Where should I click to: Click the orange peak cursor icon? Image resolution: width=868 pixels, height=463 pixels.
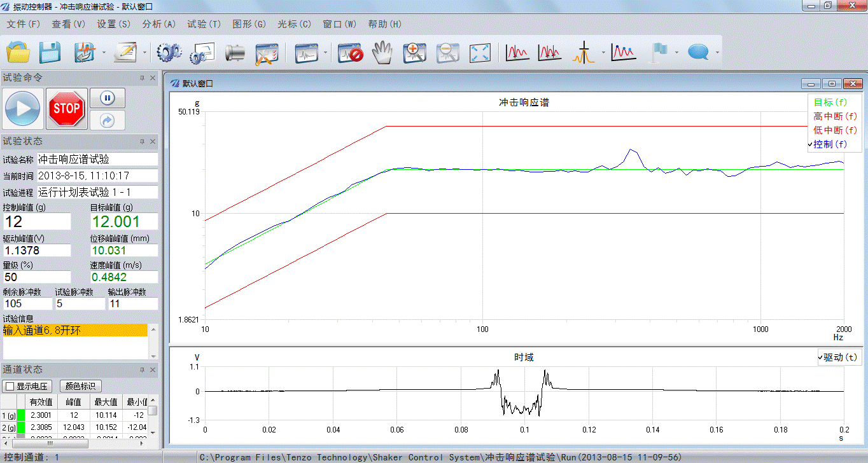point(583,53)
